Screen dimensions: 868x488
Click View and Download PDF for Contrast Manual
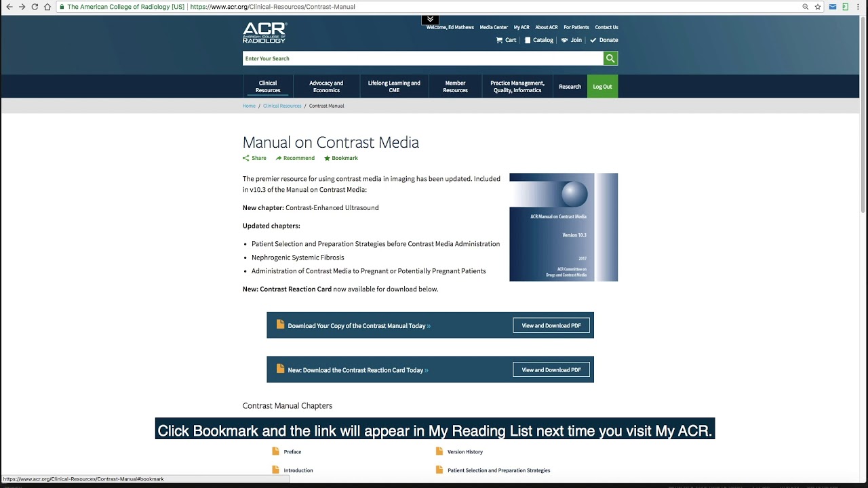point(551,325)
